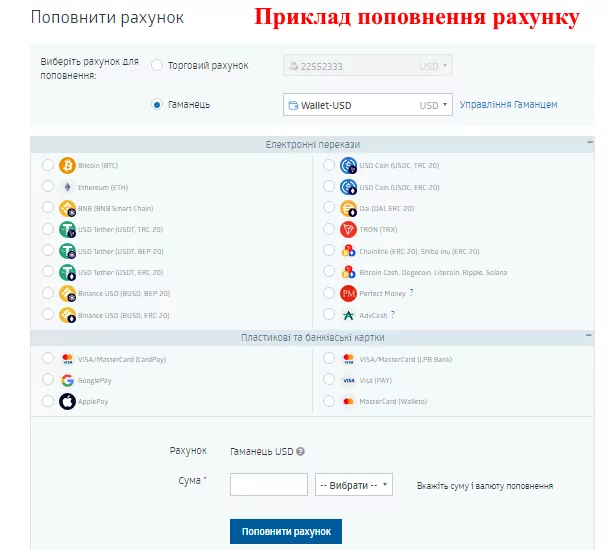The width and height of the screenshot is (614, 550).
Task: Click the BNB (BNB Smart Chain) label
Action: pyautogui.click(x=116, y=208)
